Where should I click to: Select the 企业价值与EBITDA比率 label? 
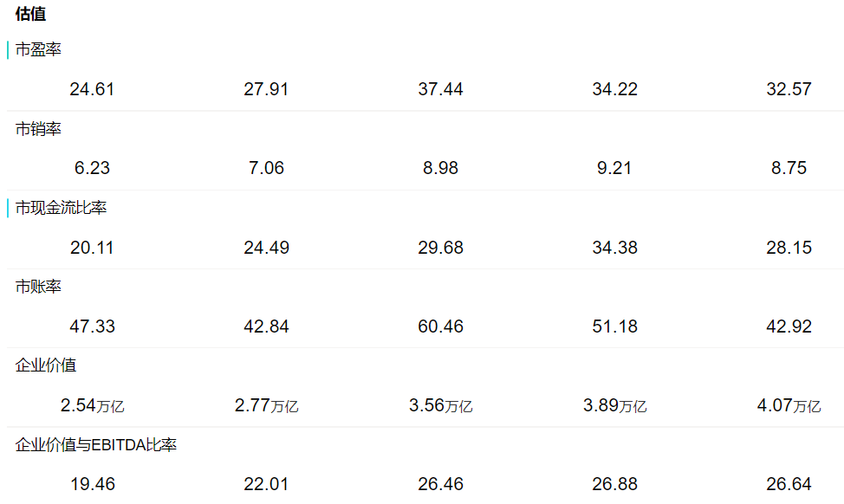tap(96, 445)
